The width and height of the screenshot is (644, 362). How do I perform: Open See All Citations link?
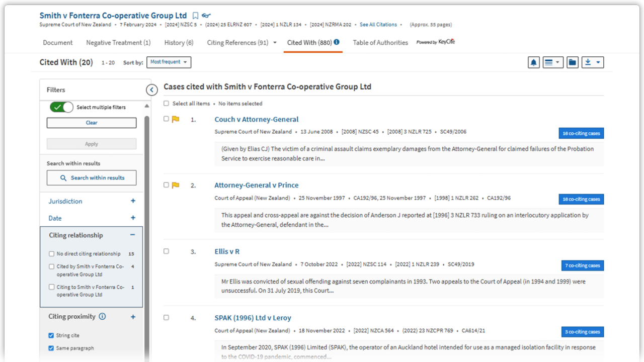coord(378,25)
